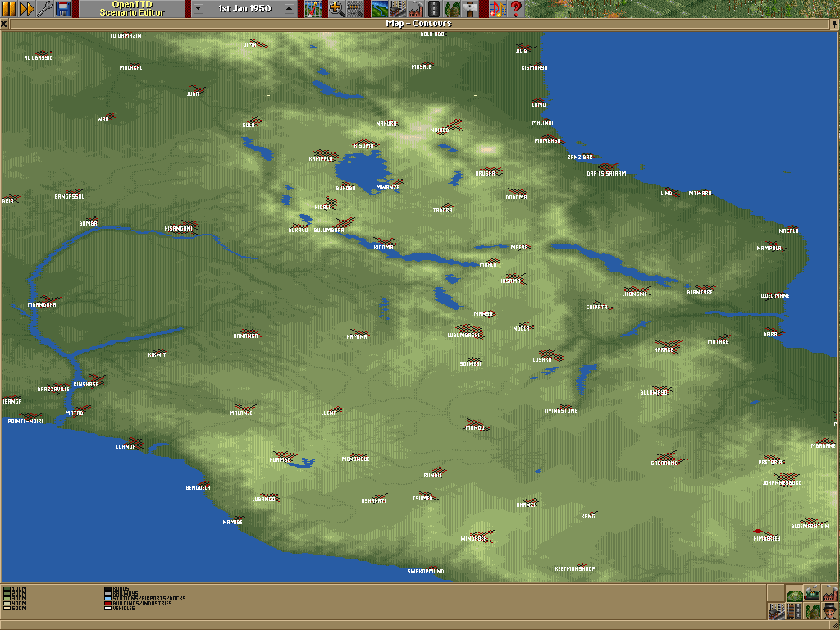Click the Windhoek town label on map

473,539
